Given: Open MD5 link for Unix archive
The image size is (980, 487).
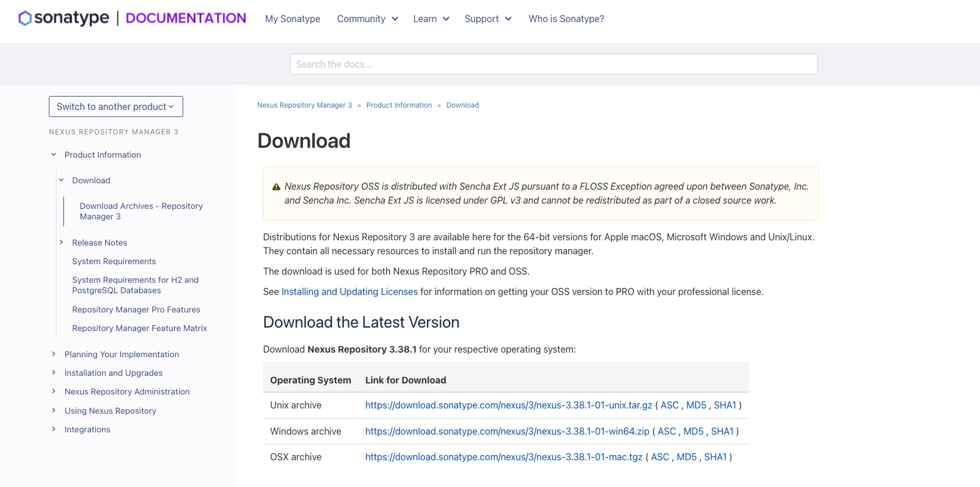Looking at the screenshot, I should tap(696, 405).
